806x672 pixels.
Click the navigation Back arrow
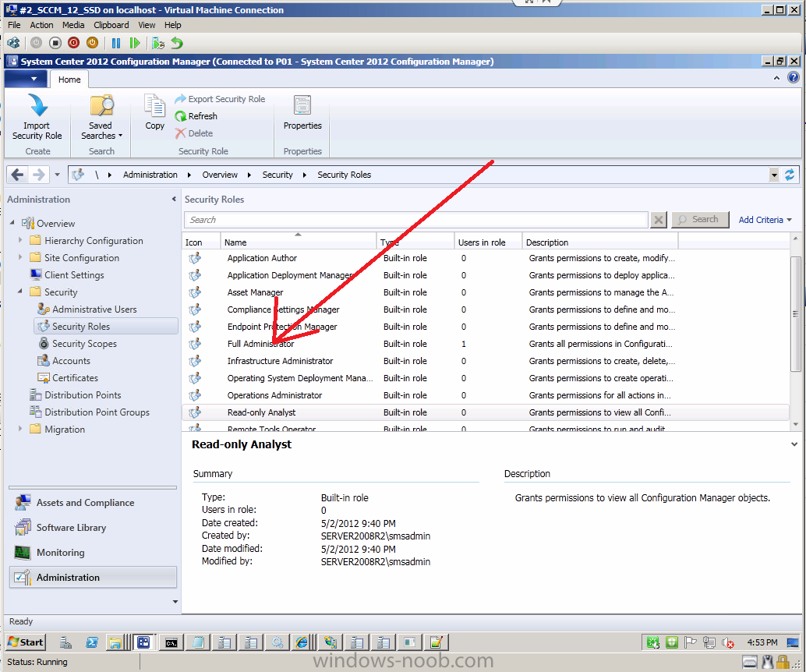pyautogui.click(x=17, y=175)
